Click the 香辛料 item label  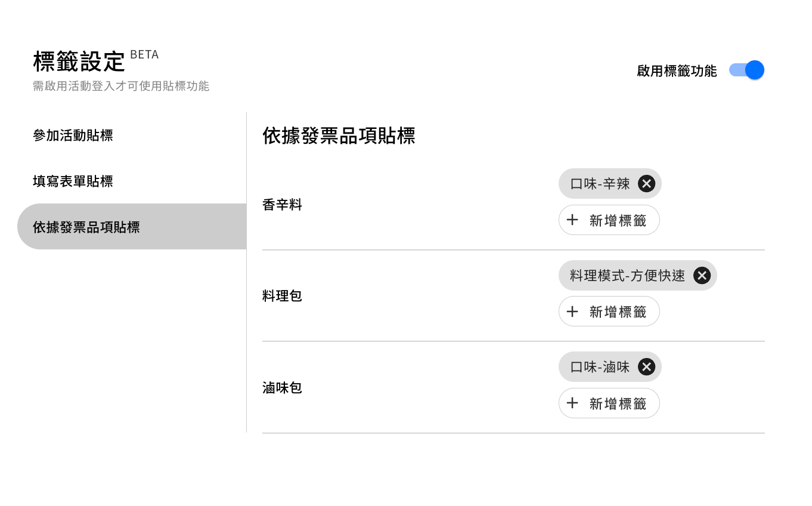[x=282, y=205]
